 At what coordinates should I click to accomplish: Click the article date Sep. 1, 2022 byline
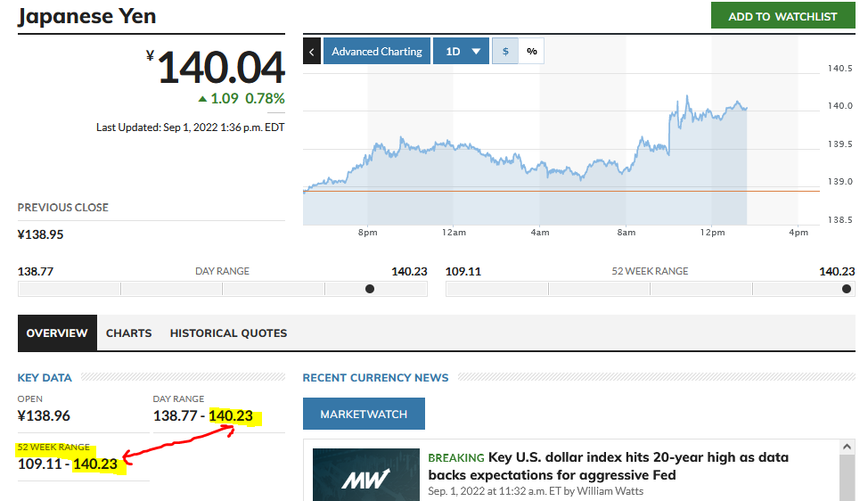[536, 491]
